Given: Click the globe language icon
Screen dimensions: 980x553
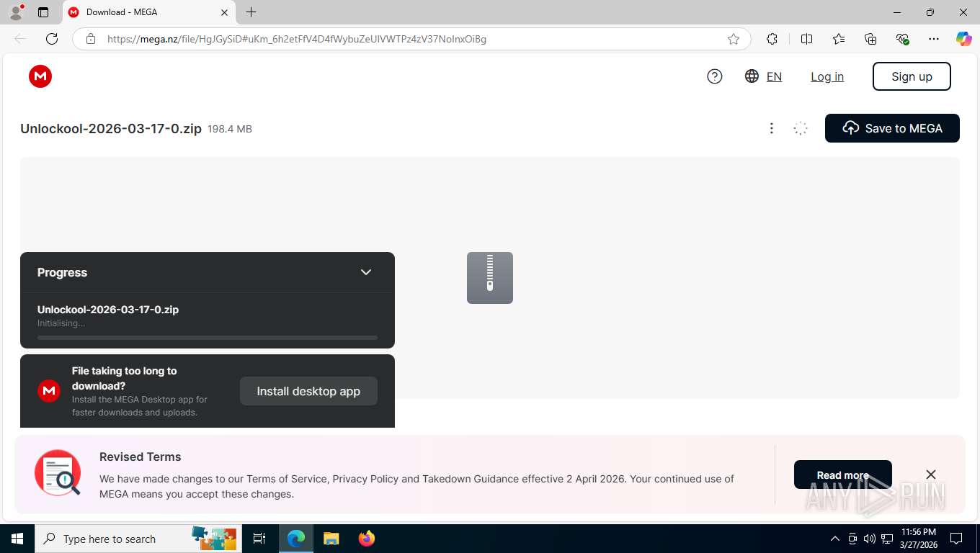Looking at the screenshot, I should [752, 76].
